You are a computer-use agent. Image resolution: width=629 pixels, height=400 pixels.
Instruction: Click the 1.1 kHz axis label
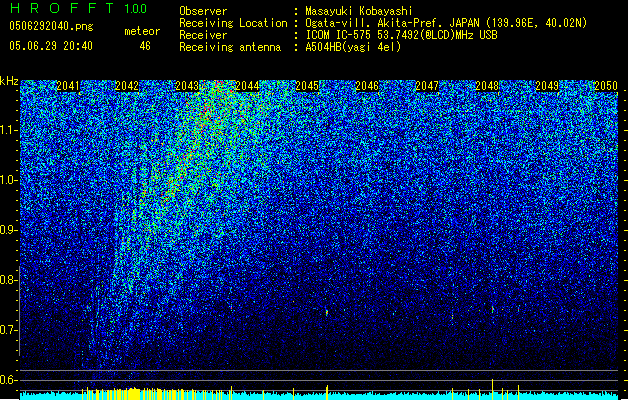(x=8, y=130)
